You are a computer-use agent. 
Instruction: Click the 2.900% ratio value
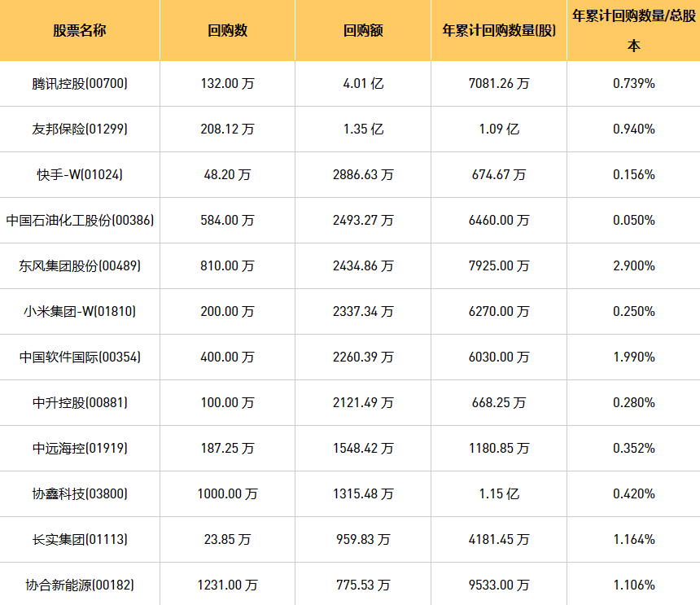tap(633, 265)
